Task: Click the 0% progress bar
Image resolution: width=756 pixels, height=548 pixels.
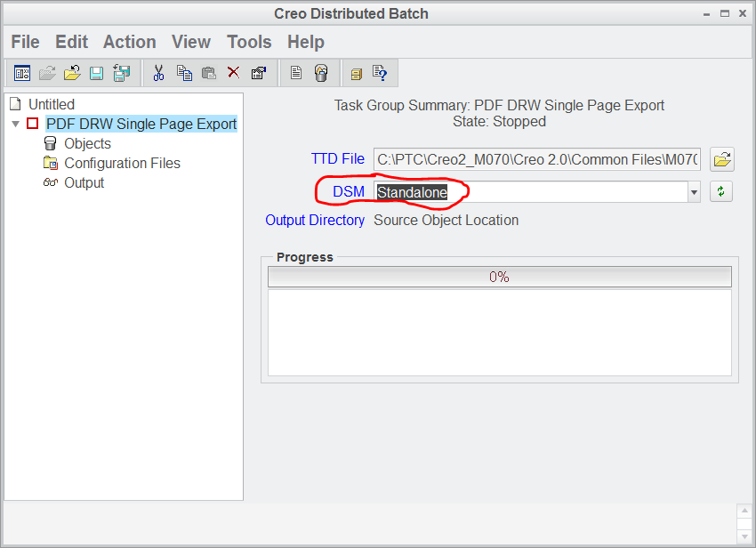Action: tap(500, 277)
